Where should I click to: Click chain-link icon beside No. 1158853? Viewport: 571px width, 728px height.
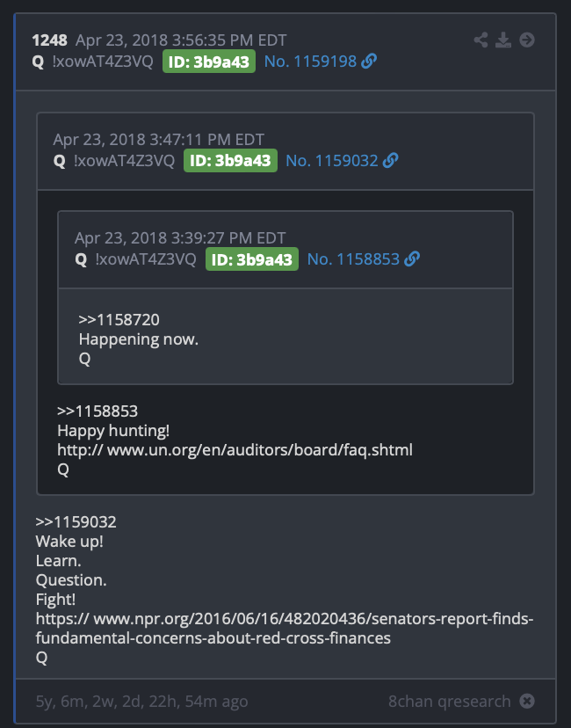[412, 258]
